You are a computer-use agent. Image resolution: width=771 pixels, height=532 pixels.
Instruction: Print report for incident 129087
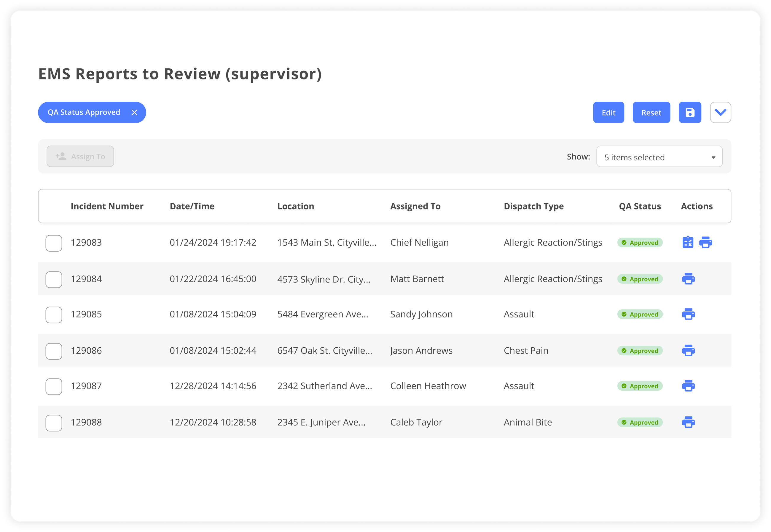click(x=688, y=386)
